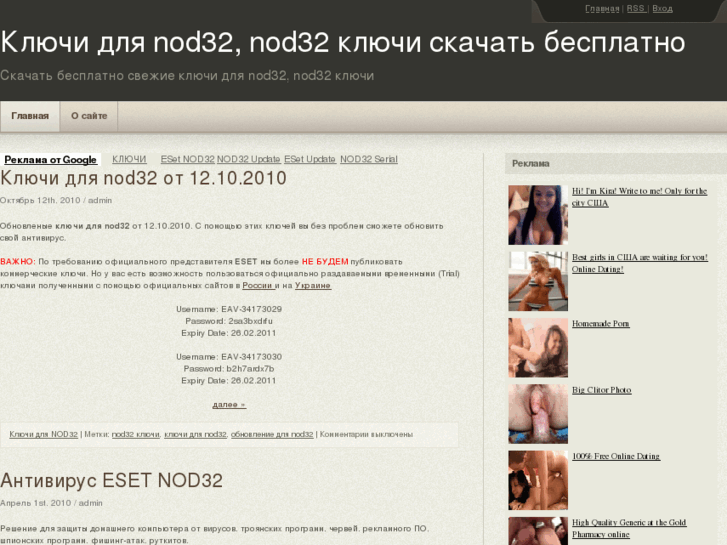The width and height of the screenshot is (727, 545).
Task: Click the Expiry Date line under EAV-34173029
Action: click(x=229, y=333)
